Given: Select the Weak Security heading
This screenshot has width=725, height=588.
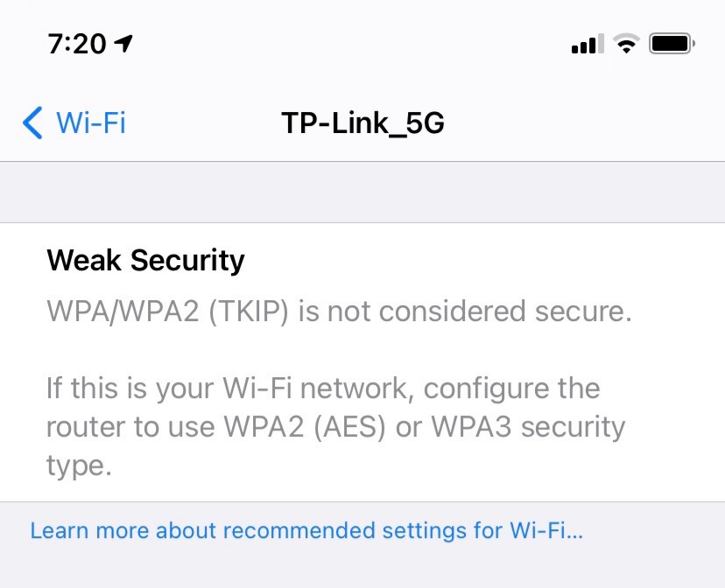Looking at the screenshot, I should tap(145, 261).
